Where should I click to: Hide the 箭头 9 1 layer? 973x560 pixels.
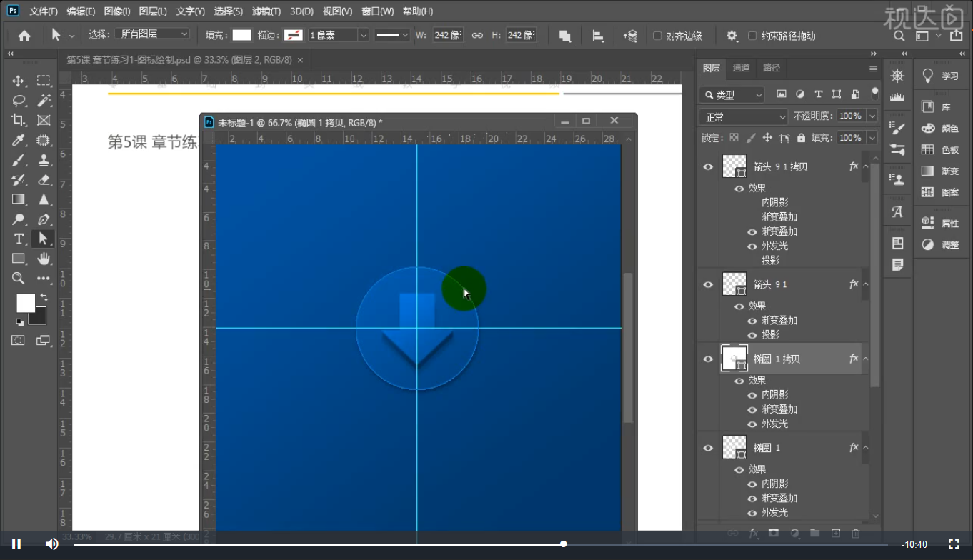[x=708, y=284]
